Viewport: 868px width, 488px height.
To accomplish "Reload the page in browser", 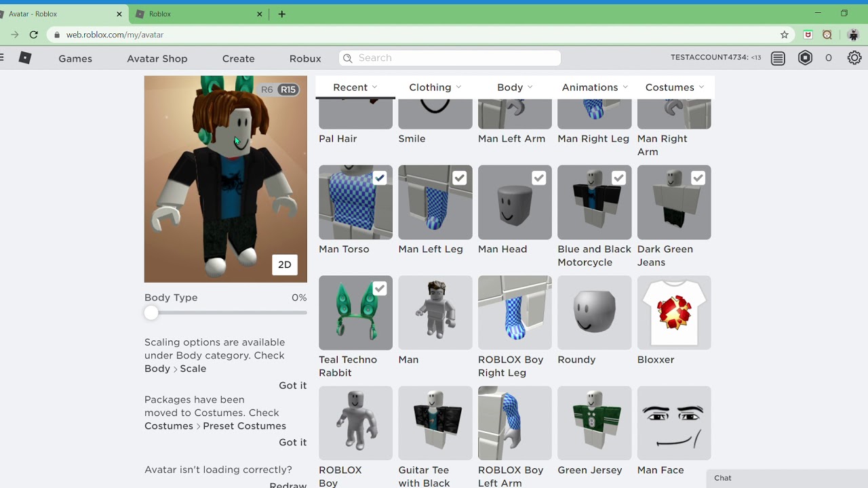I will click(x=34, y=35).
